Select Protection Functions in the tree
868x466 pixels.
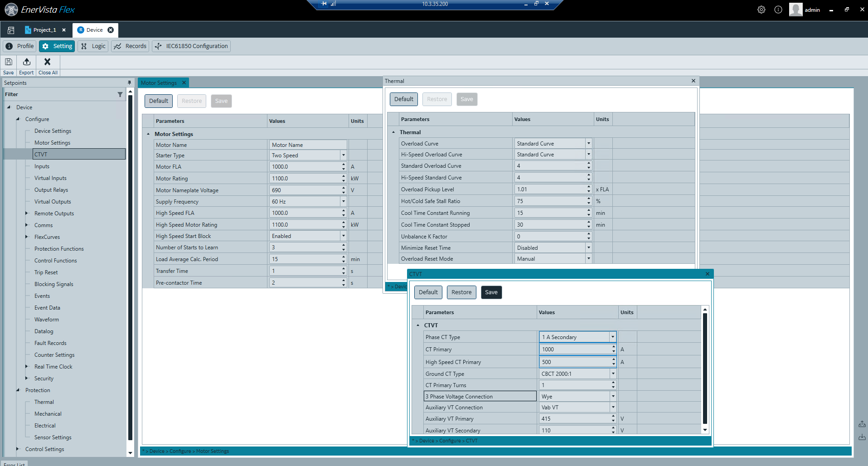click(59, 248)
